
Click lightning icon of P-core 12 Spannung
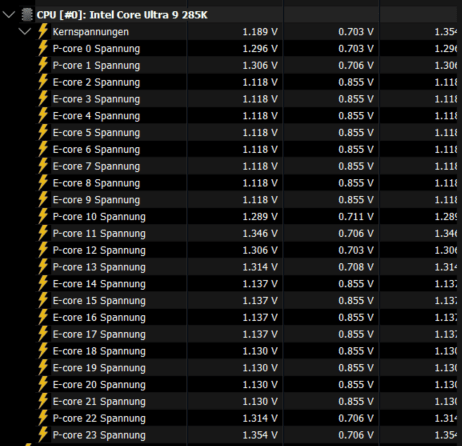pyautogui.click(x=43, y=250)
